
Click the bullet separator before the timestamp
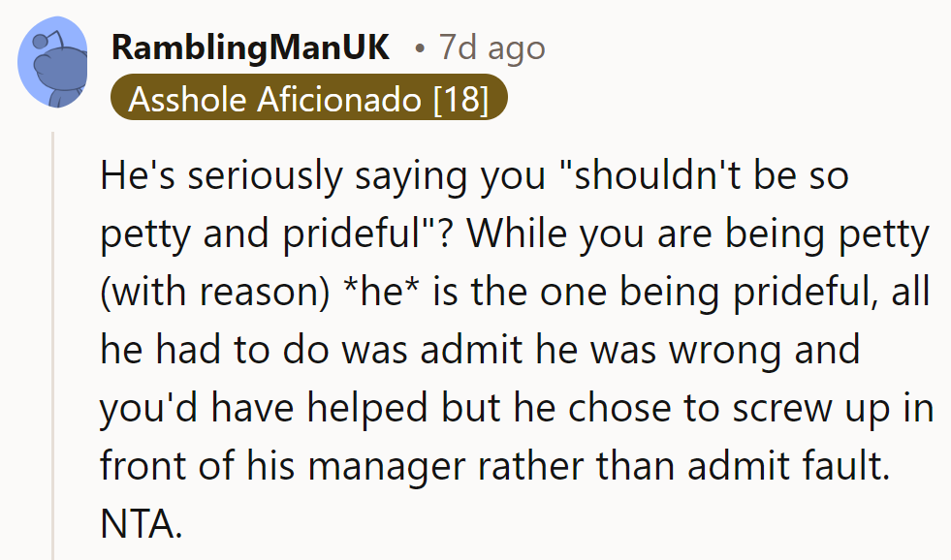coord(419,47)
